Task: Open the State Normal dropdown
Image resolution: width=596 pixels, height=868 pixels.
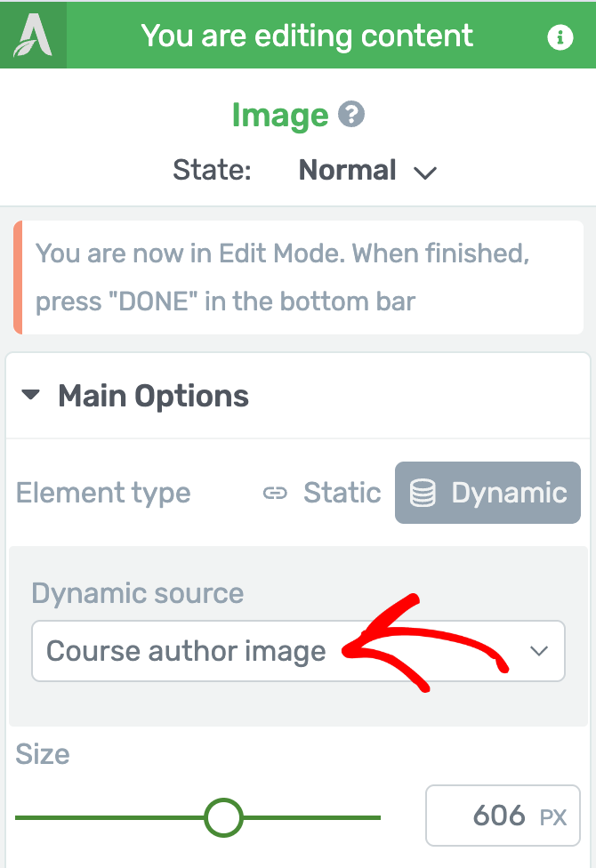Action: [367, 170]
